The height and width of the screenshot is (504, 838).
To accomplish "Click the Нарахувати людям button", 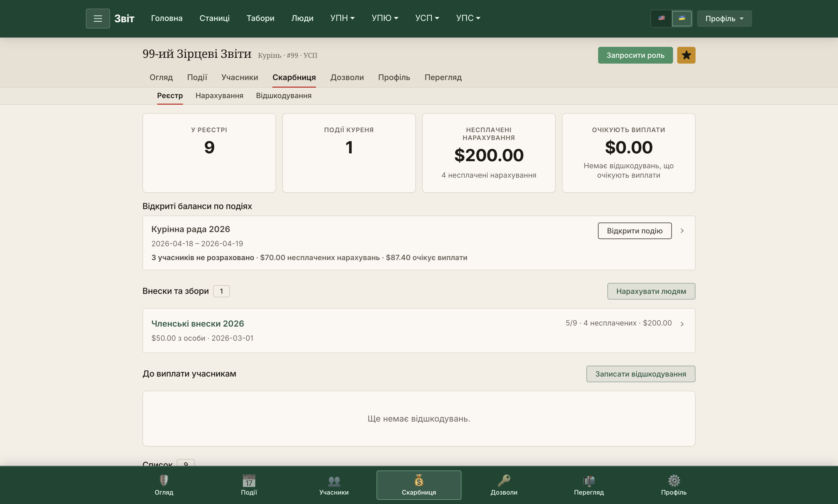I will tap(651, 291).
